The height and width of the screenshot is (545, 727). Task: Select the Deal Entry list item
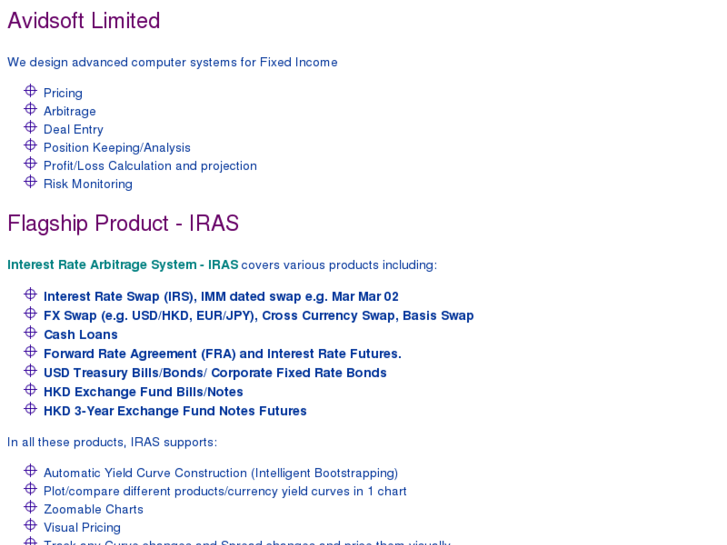click(73, 129)
